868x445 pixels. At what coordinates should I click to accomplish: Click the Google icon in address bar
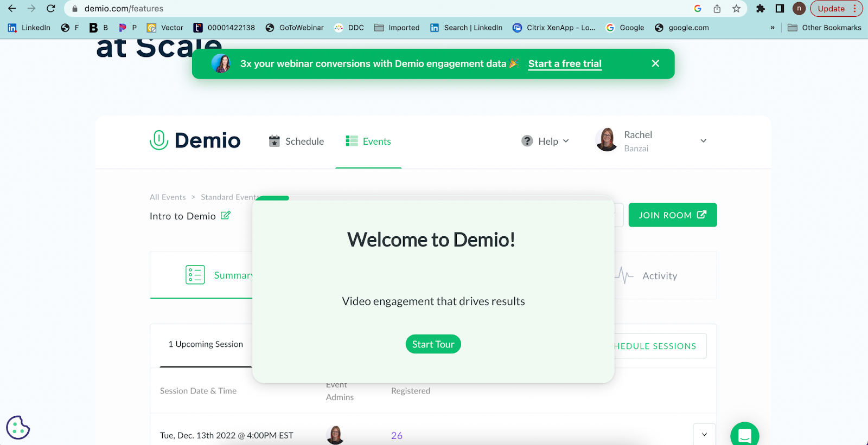pos(698,9)
